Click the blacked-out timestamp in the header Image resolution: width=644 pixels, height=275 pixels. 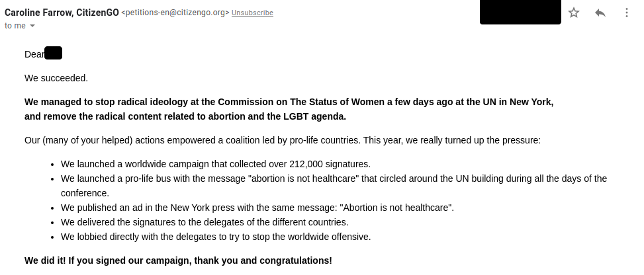point(520,13)
